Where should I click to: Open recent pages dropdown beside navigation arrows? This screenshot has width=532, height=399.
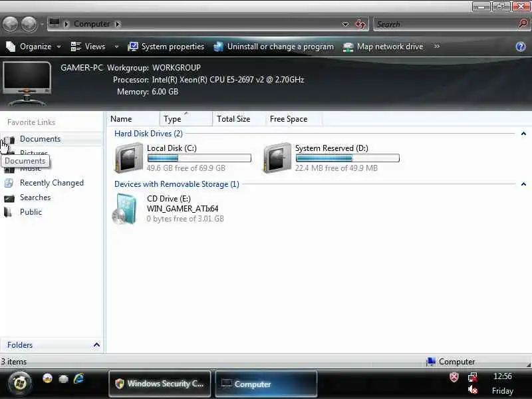click(42, 25)
